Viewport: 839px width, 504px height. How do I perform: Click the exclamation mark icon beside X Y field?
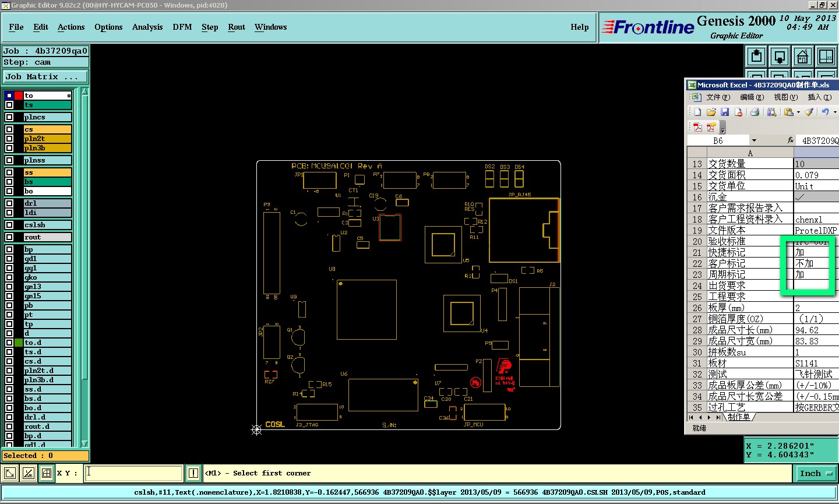(193, 473)
